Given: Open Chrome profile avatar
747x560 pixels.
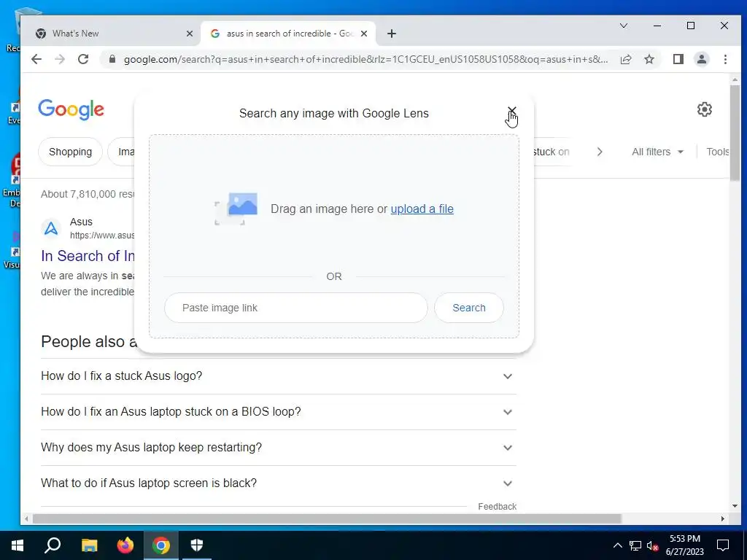Looking at the screenshot, I should pos(702,59).
